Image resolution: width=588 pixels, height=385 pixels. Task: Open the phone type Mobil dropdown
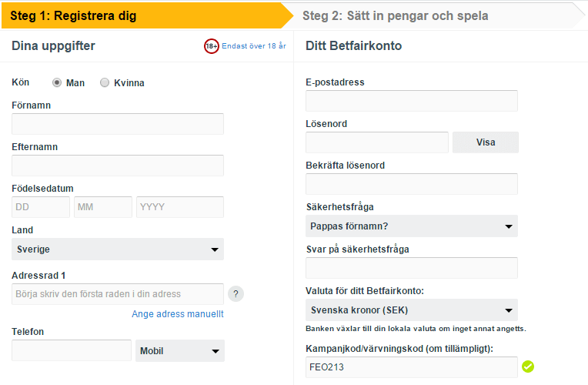coord(180,351)
